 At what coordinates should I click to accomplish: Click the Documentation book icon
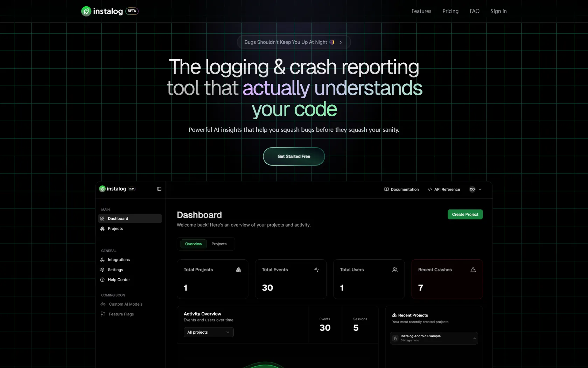[x=386, y=189]
